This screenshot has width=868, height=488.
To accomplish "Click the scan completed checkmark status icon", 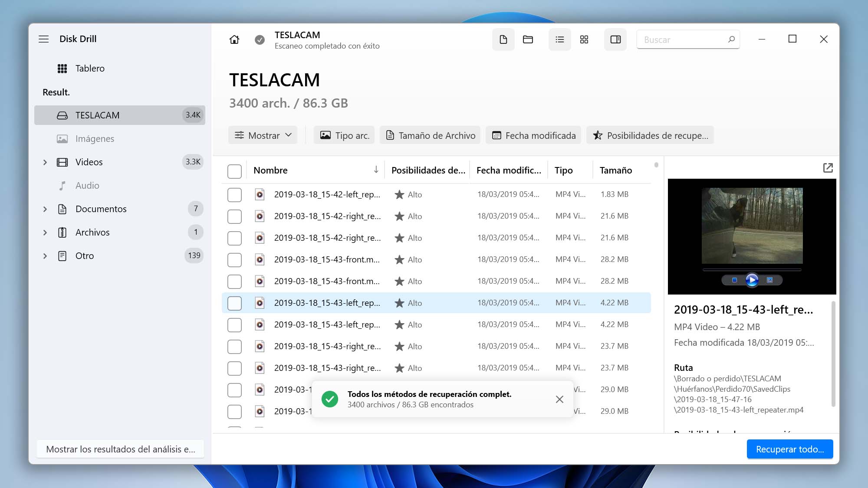I will click(x=260, y=39).
